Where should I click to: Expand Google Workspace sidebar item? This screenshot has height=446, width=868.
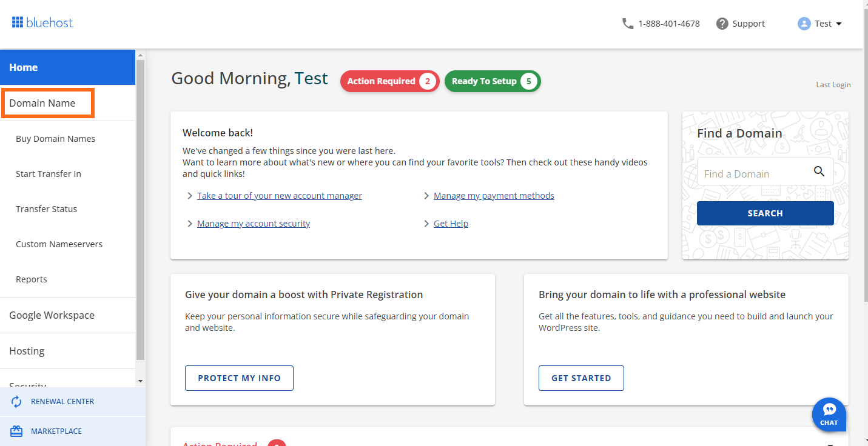point(52,315)
